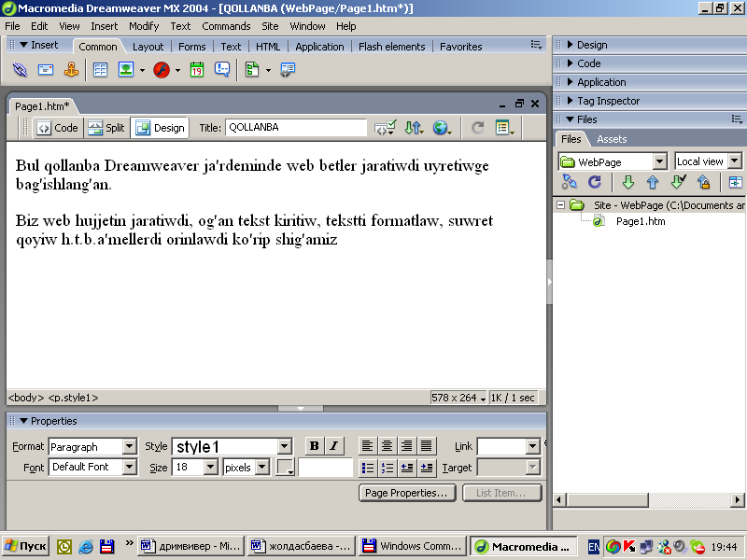Click the Templates icon
This screenshot has height=560, width=747.
(252, 70)
